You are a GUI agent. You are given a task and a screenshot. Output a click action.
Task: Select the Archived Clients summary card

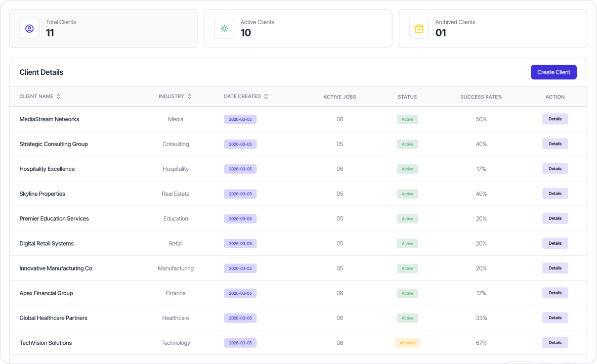coord(493,29)
